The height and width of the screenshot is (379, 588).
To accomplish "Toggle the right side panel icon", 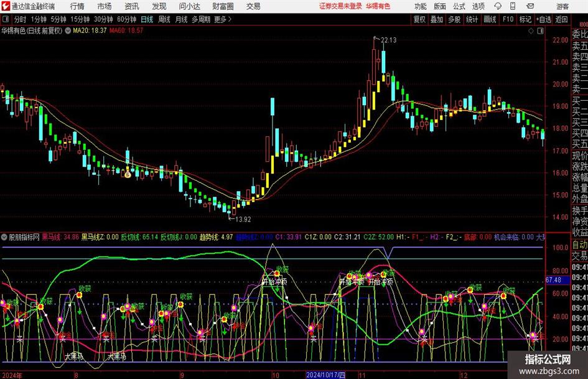I will (540, 30).
